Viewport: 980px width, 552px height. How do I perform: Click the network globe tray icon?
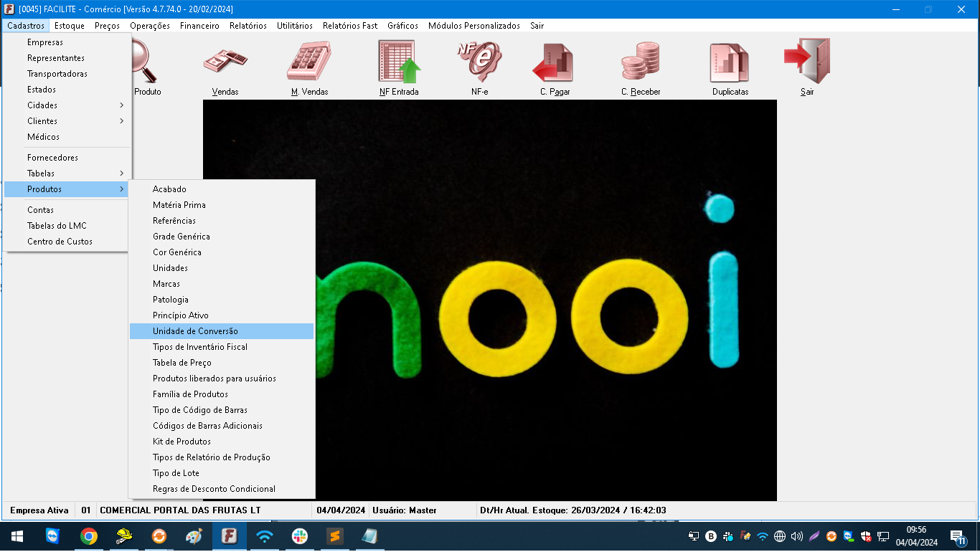pyautogui.click(x=780, y=536)
